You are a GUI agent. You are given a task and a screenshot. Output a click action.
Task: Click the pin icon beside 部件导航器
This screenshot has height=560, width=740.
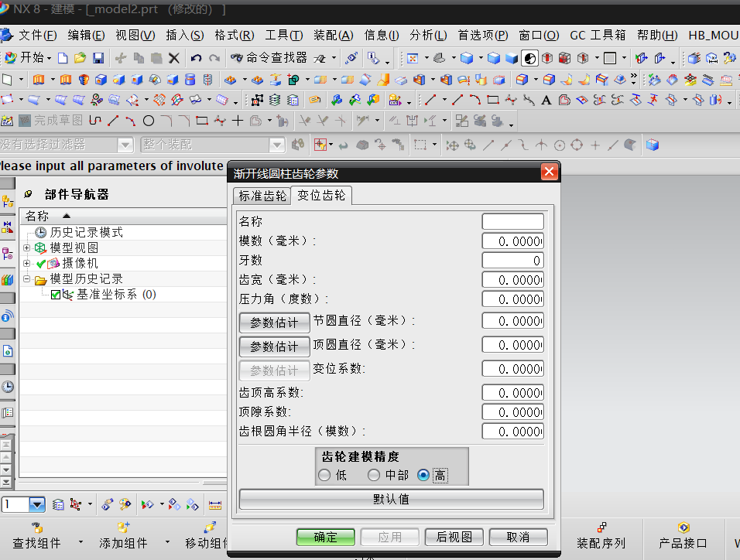[x=29, y=194]
